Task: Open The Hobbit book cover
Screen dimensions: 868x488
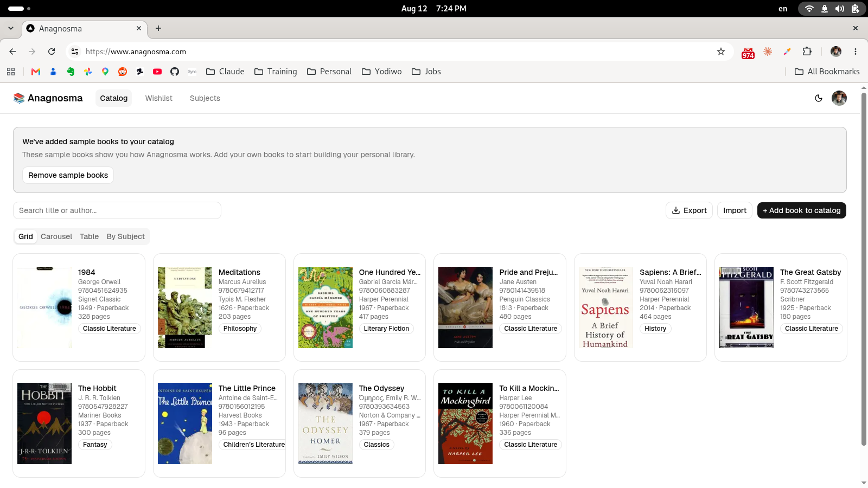Action: [44, 423]
